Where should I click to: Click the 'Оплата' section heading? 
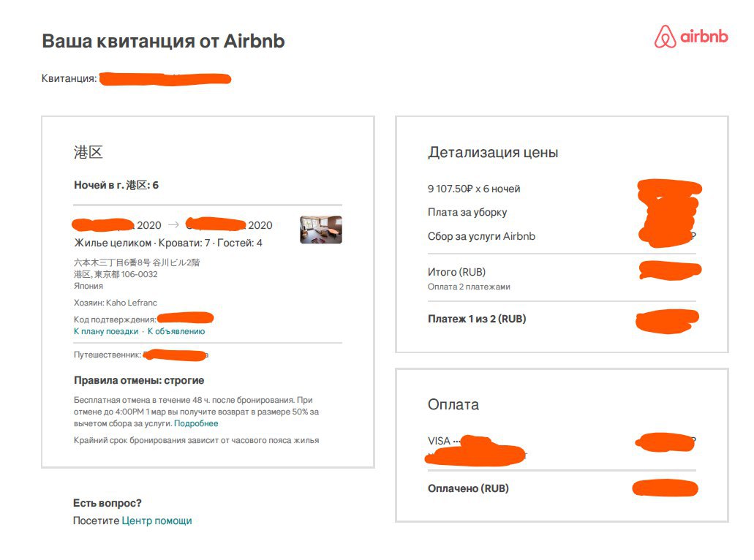[453, 405]
